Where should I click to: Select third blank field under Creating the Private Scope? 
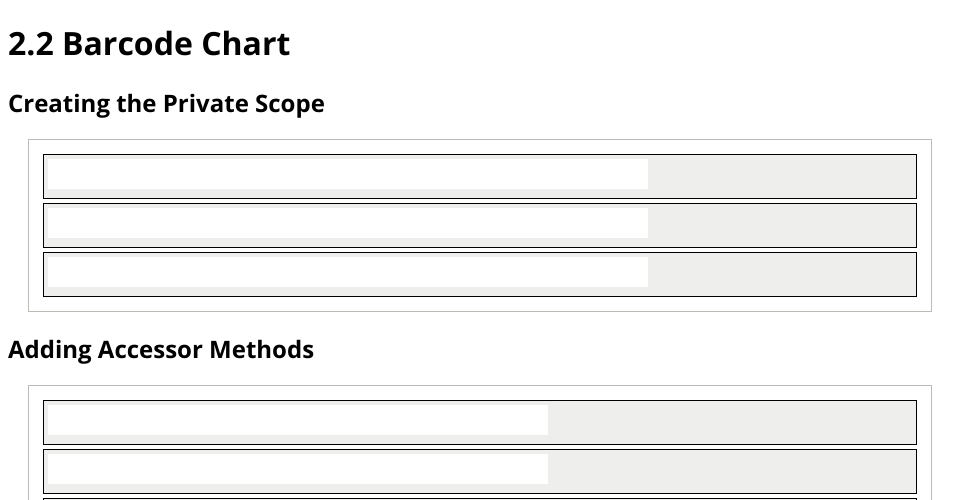pyautogui.click(x=348, y=272)
